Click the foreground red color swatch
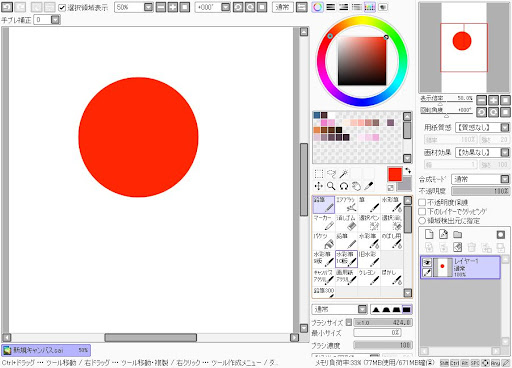Image resolution: width=512 pixels, height=368 pixels. click(x=395, y=174)
